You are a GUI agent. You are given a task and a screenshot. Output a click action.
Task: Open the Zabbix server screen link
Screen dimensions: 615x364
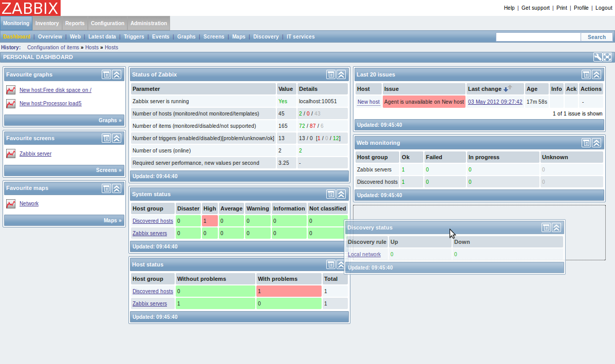pos(35,154)
